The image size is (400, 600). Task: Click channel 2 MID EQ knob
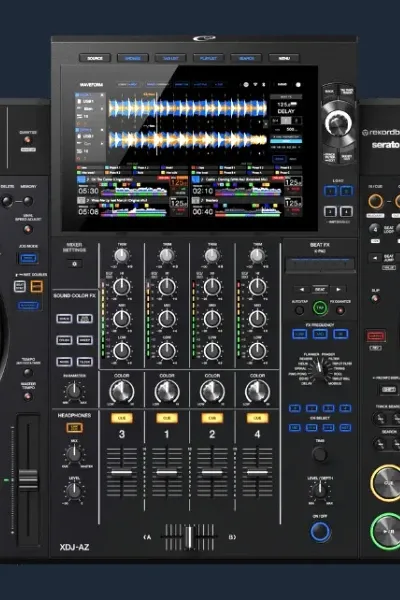coord(212,318)
